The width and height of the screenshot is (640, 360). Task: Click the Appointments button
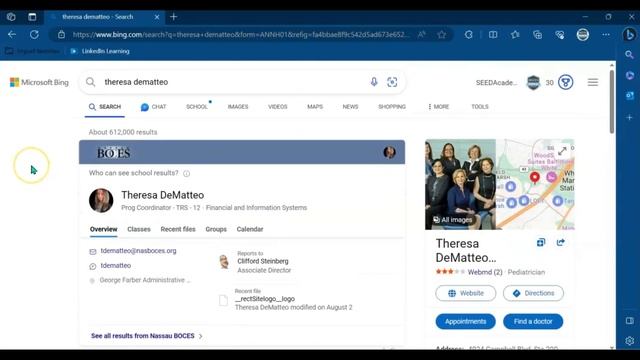click(x=466, y=322)
